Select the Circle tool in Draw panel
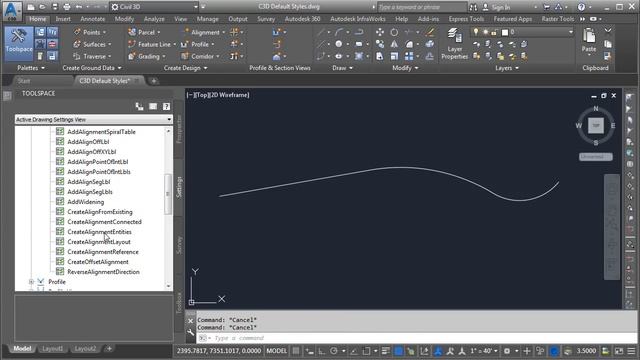 tap(339, 44)
